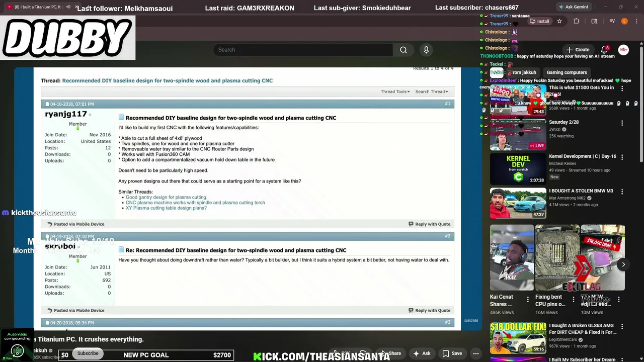This screenshot has height=362, width=644.
Task: Select the Titanium PC YouTube browser tab
Action: [x=39, y=7]
